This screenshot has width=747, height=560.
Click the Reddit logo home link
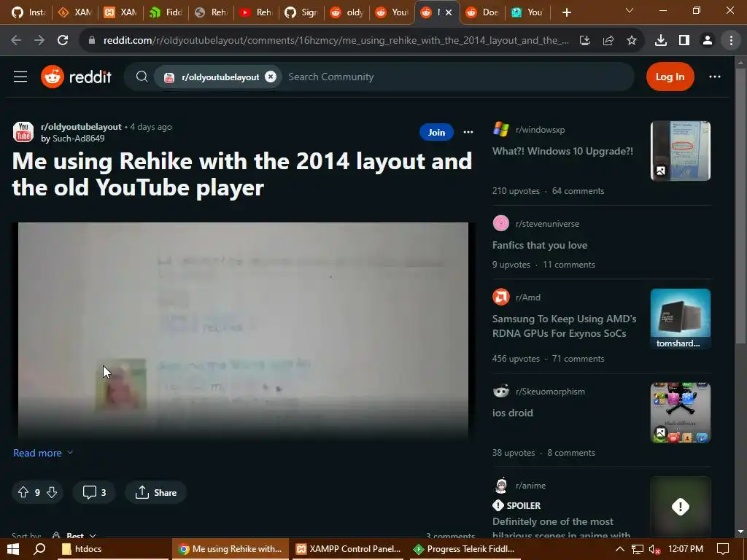coord(76,77)
